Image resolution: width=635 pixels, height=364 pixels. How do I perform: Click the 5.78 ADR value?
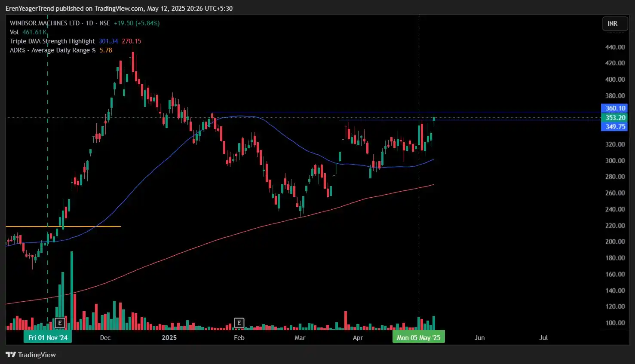tap(106, 50)
